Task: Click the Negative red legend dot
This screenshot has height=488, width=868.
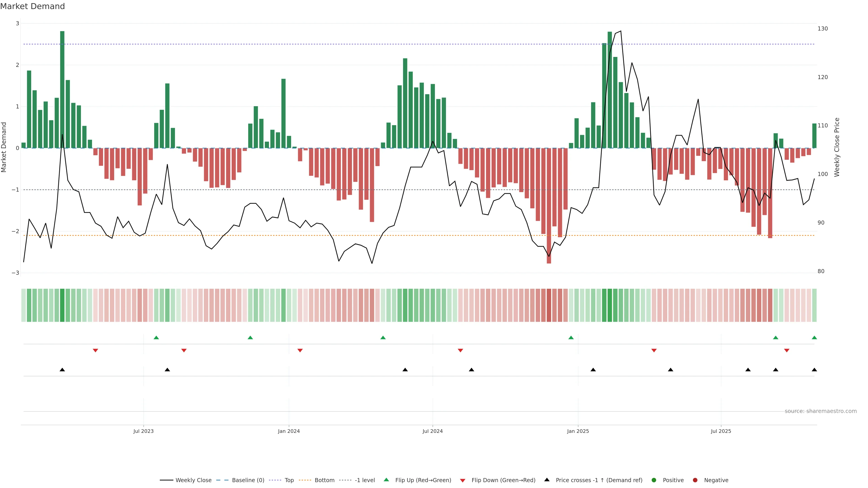Action: [695, 480]
